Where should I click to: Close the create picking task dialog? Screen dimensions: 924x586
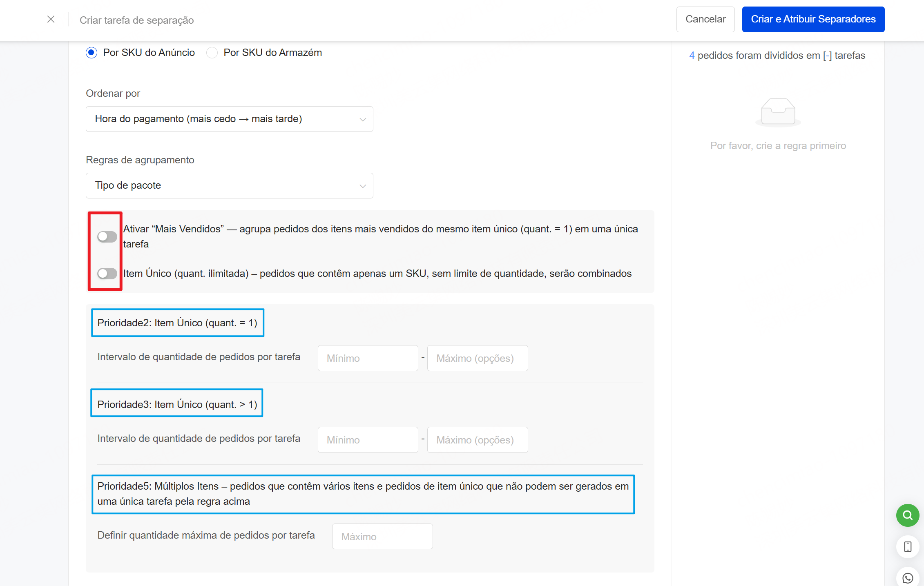pyautogui.click(x=51, y=19)
